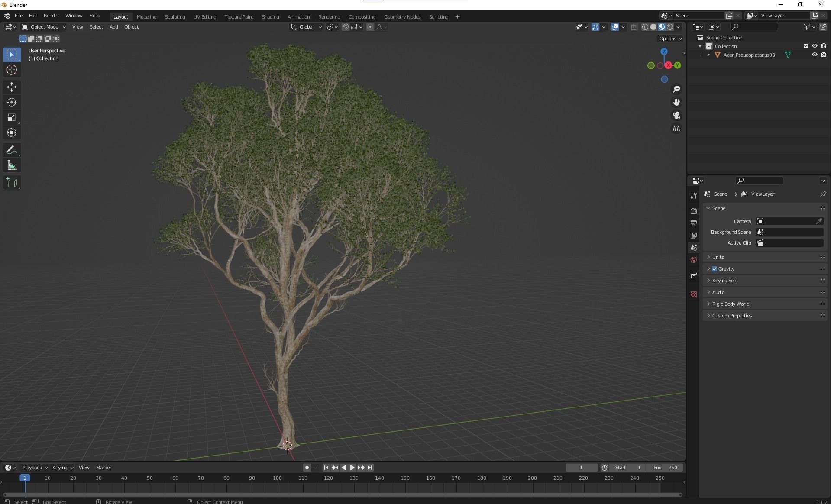831x504 pixels.
Task: Toggle X-ray mode button
Action: 634,27
